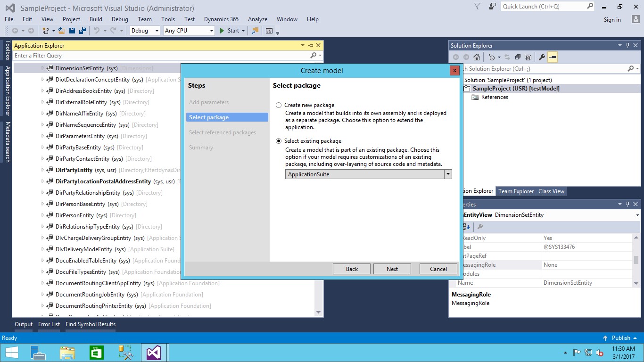Expand the DirPartyEntity tree node
Image resolution: width=644 pixels, height=362 pixels.
[42, 170]
